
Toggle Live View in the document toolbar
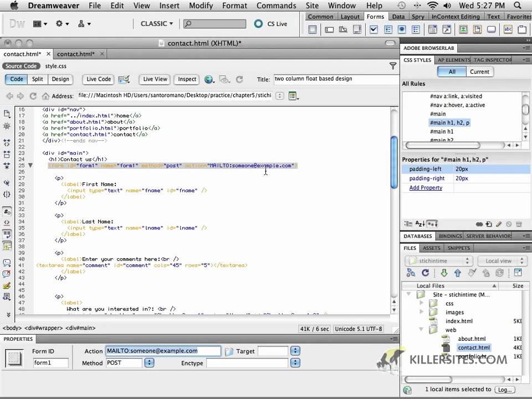[155, 79]
